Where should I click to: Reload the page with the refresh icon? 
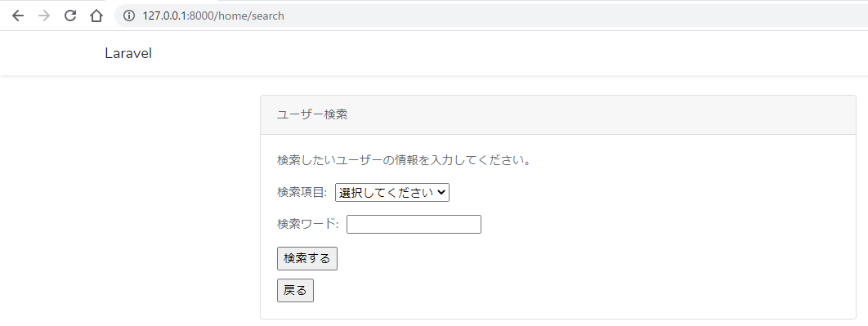point(70,16)
